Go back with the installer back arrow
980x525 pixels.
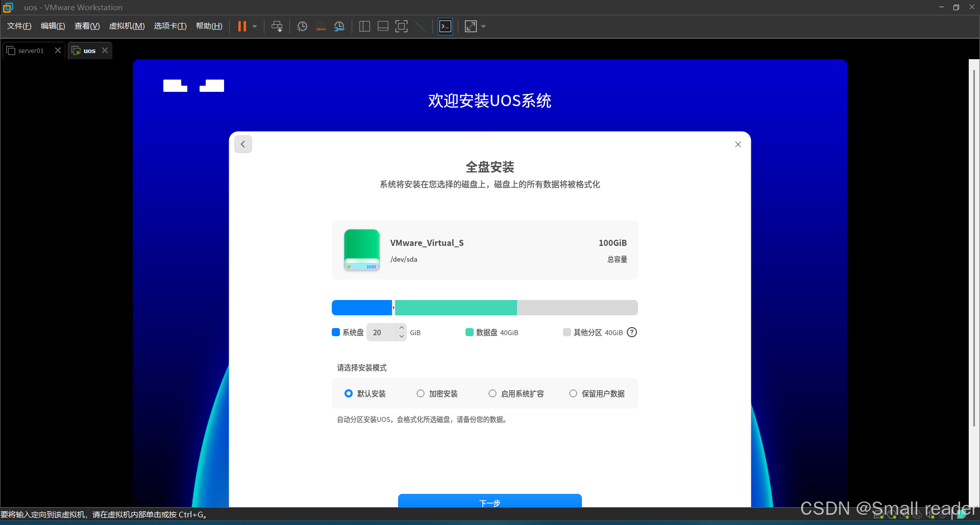243,144
